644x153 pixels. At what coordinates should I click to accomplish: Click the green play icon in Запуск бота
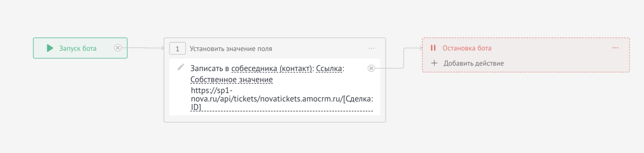coord(50,48)
